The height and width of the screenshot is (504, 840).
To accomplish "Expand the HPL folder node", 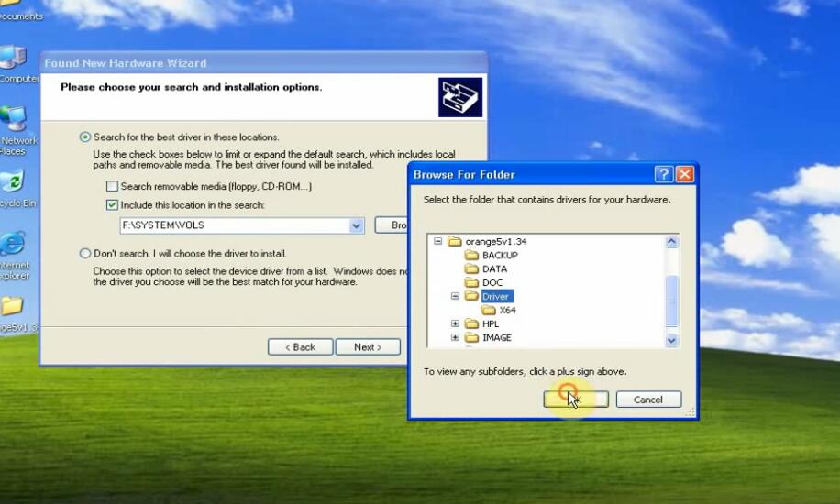I will [x=455, y=324].
